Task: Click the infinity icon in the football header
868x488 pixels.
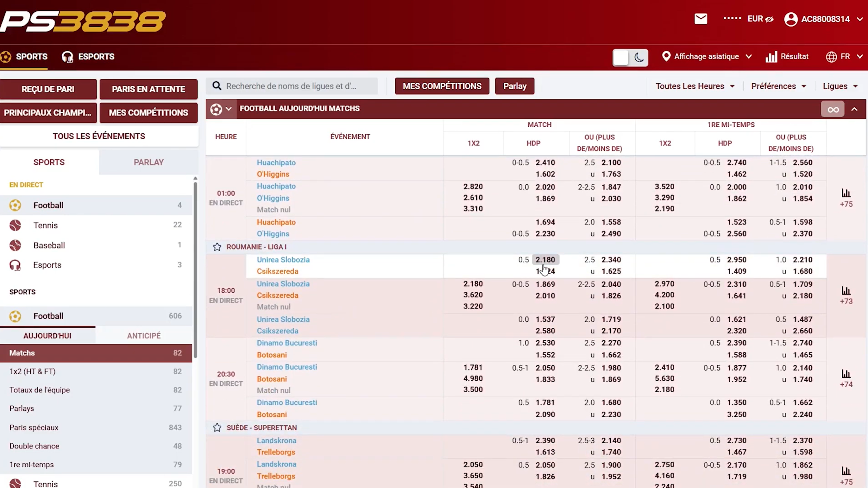Action: pyautogui.click(x=833, y=109)
